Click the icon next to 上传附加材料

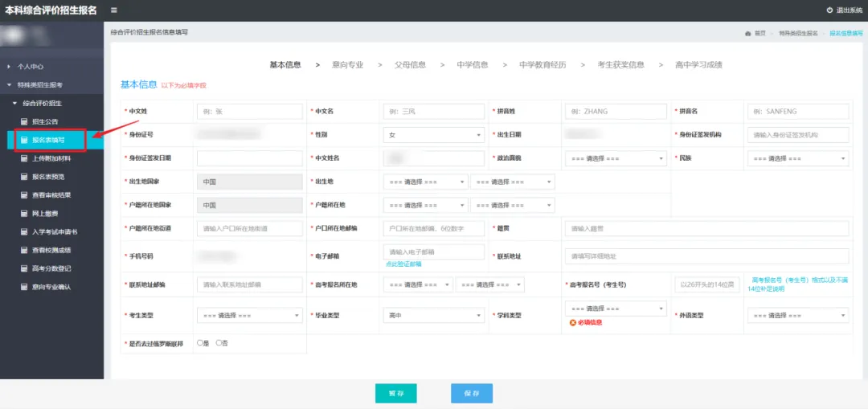(24, 158)
